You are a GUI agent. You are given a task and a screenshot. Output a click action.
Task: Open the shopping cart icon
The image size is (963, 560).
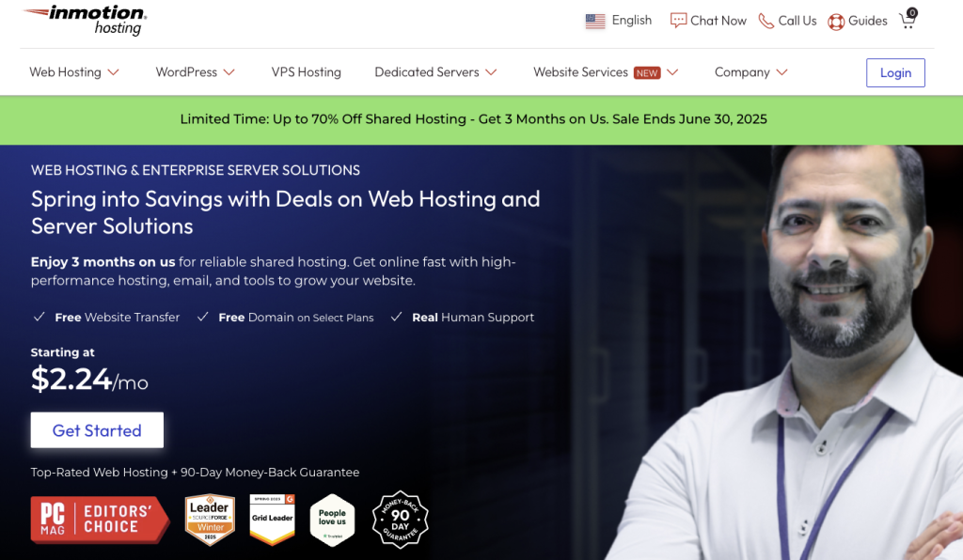tap(908, 20)
